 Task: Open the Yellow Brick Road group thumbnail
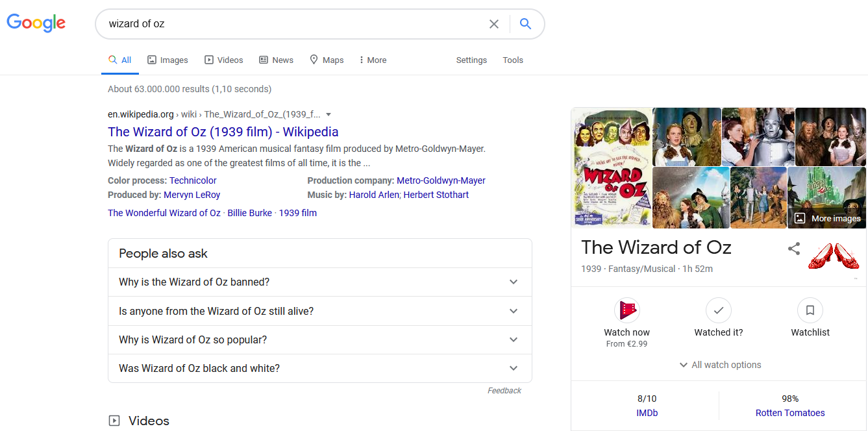[x=758, y=198]
